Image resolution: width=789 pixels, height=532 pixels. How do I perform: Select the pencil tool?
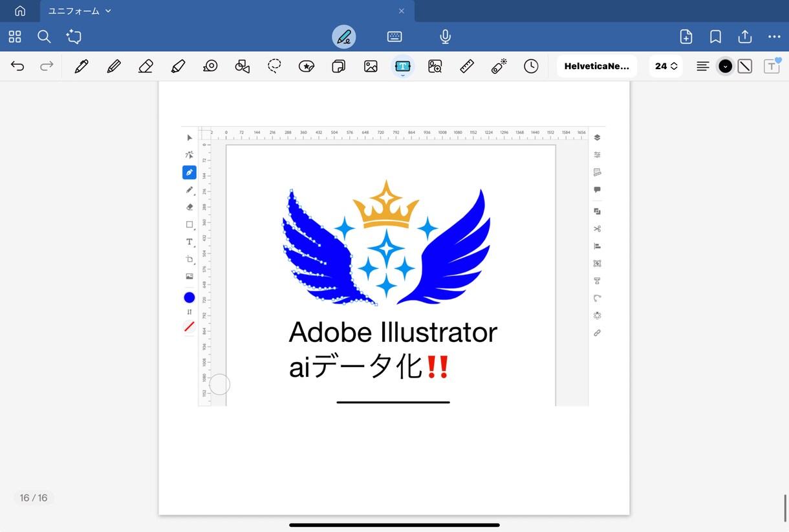tap(114, 66)
